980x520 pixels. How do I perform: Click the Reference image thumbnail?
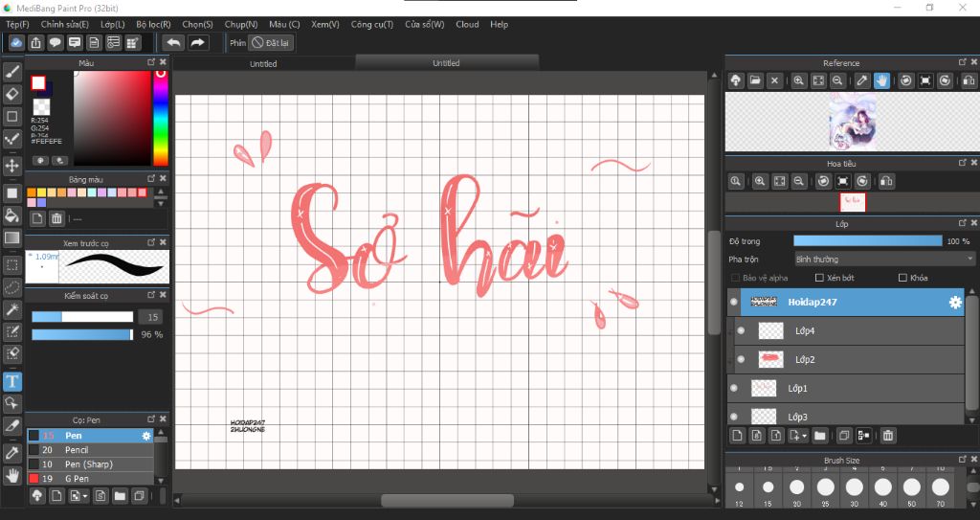point(853,122)
